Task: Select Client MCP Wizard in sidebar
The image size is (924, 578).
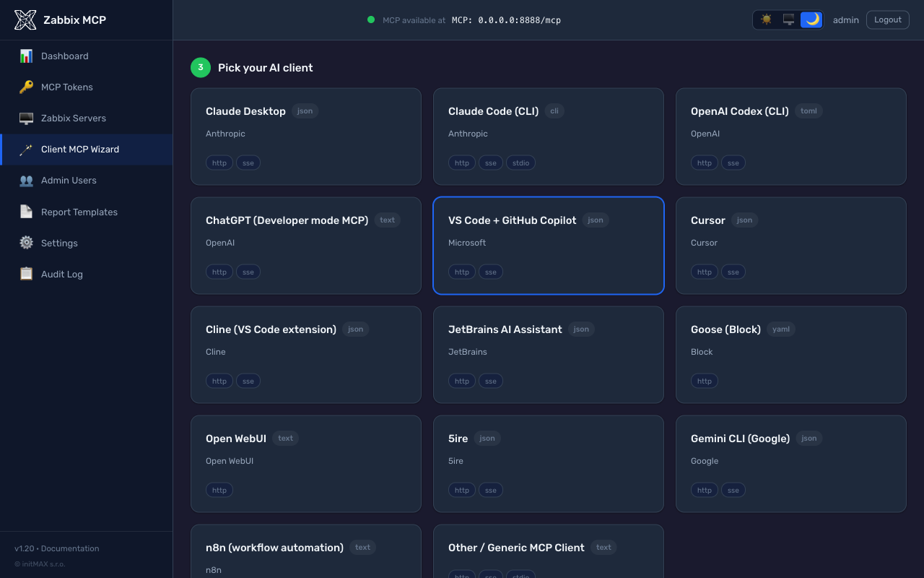Action: coord(87,149)
